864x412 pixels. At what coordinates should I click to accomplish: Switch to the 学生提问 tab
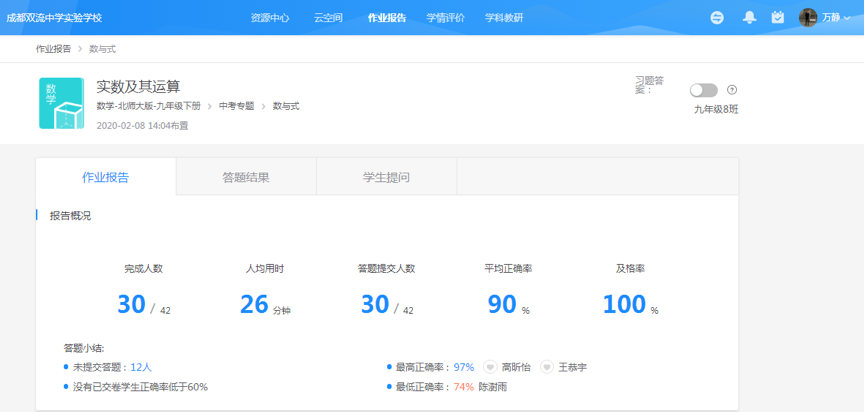386,177
